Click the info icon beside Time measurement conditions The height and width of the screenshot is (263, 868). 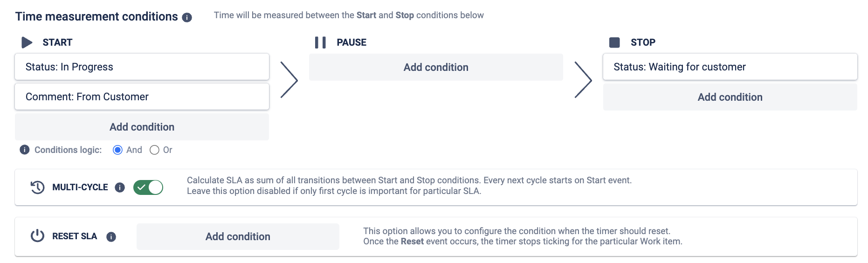pos(187,18)
